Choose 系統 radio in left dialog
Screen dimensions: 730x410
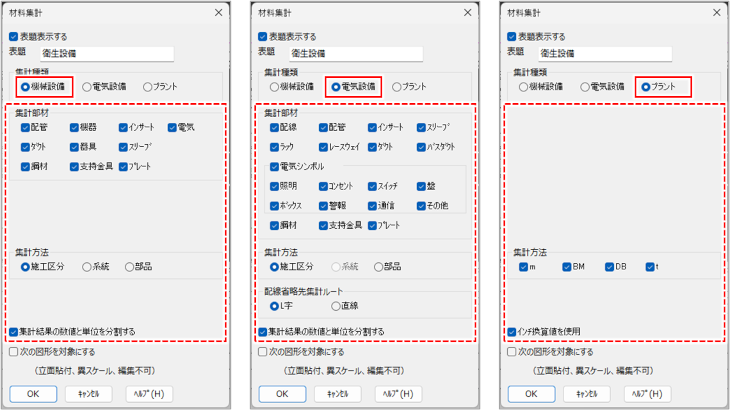click(x=87, y=267)
